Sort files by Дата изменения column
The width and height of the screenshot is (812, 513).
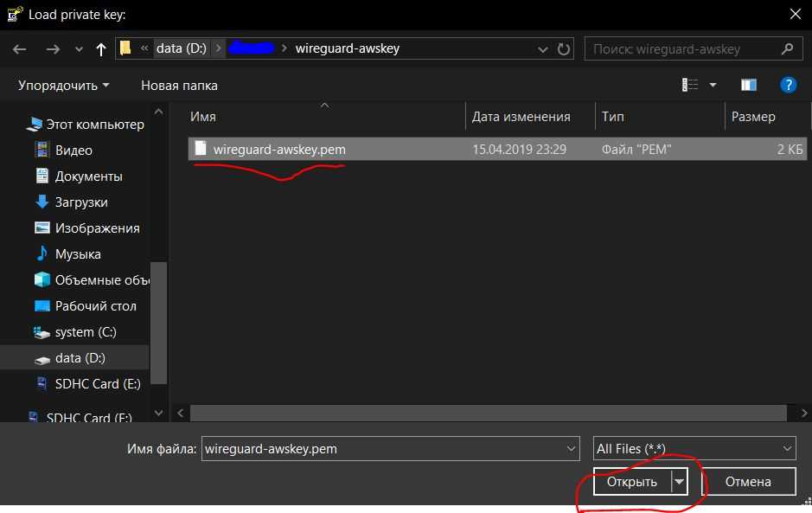(521, 116)
